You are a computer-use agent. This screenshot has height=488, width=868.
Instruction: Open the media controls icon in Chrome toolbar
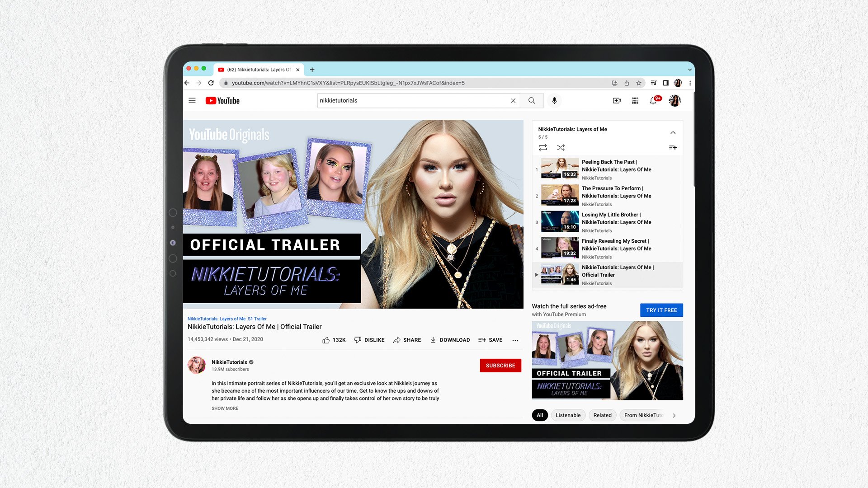(x=653, y=83)
